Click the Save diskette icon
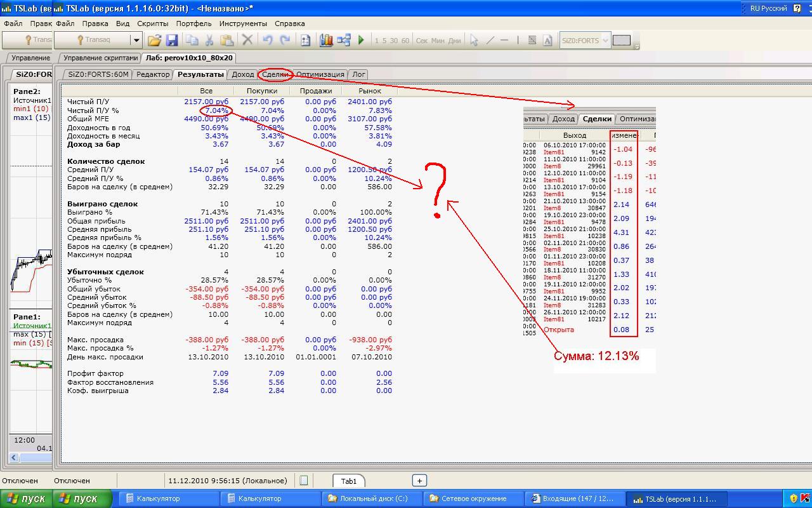This screenshot has width=812, height=508. tap(171, 40)
